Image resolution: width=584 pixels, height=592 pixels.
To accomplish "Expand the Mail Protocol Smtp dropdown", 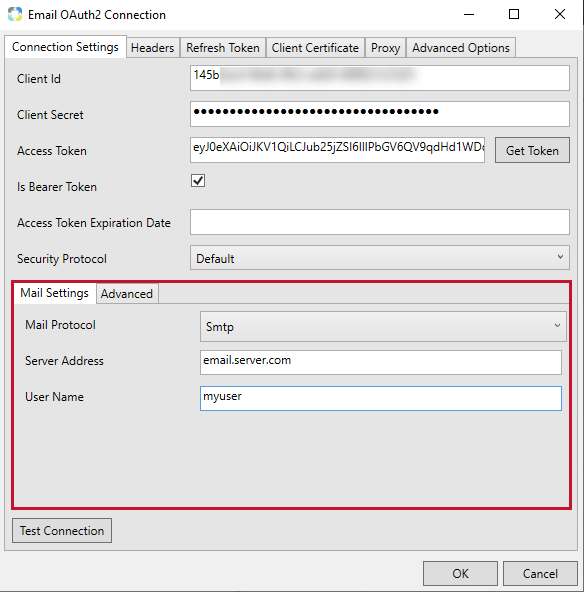I will coord(383,326).
